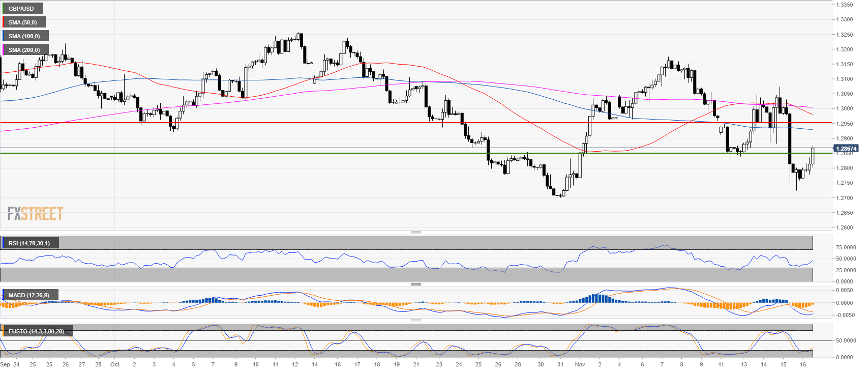Grab the divider handle between MACD and FUSTO
868x371 pixels.
click(416, 321)
